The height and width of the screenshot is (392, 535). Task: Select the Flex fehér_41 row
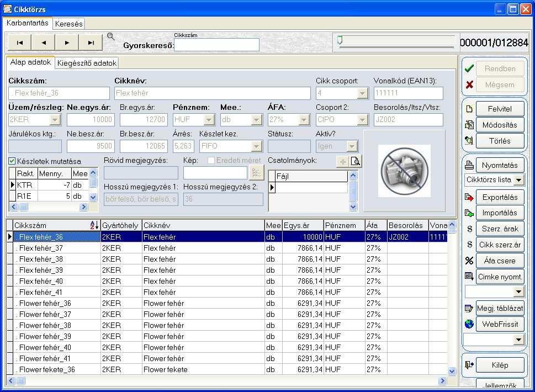click(226, 292)
